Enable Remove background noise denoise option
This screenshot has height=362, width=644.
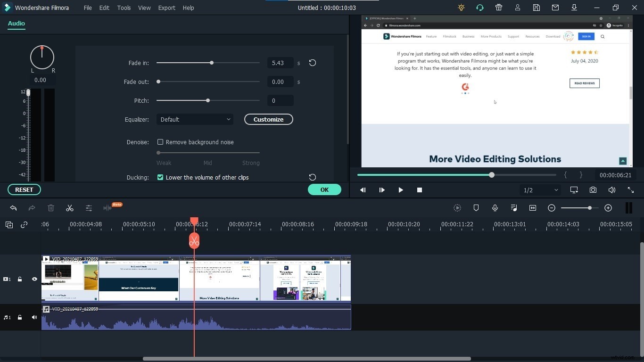coord(160,142)
